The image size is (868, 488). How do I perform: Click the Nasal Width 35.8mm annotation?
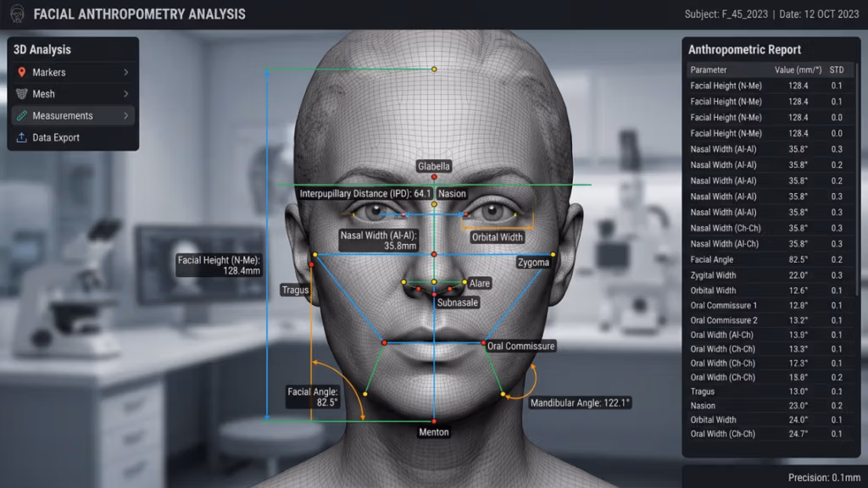(379, 241)
